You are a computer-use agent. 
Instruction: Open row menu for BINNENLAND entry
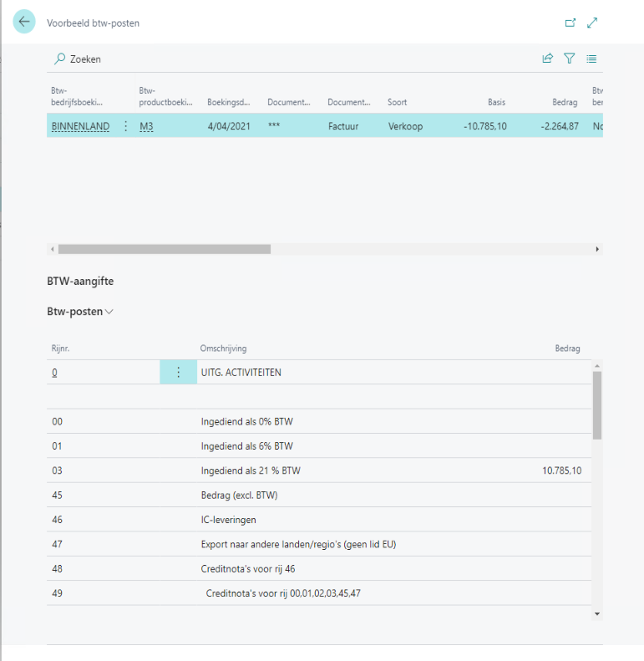pyautogui.click(x=126, y=126)
